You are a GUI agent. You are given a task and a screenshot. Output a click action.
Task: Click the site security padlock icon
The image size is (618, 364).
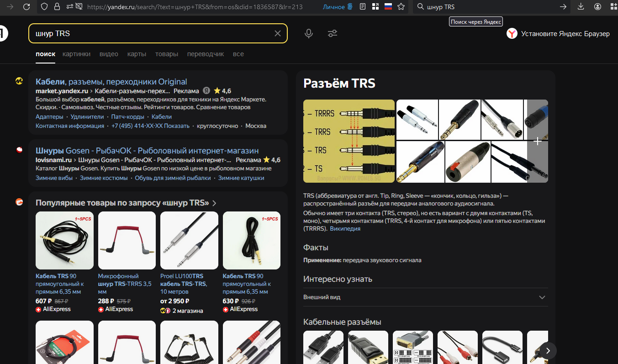coord(57,7)
